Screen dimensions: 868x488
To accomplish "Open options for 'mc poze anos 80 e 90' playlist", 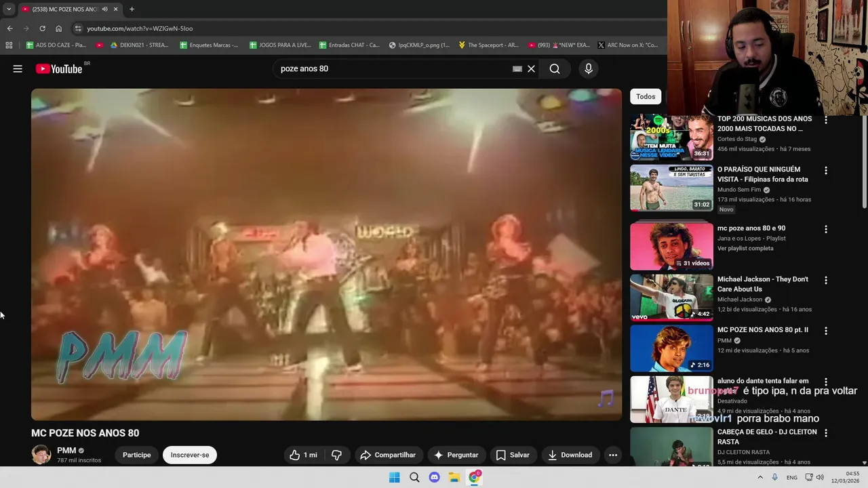I will click(x=826, y=229).
